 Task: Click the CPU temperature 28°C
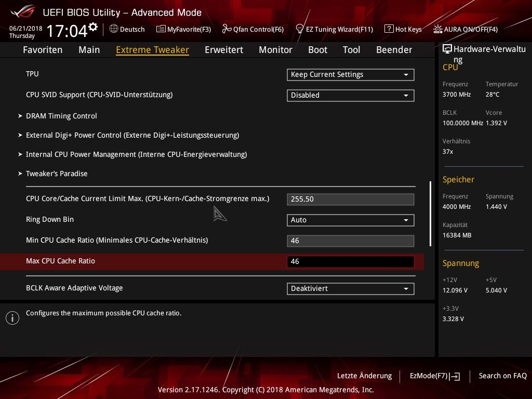click(x=493, y=95)
